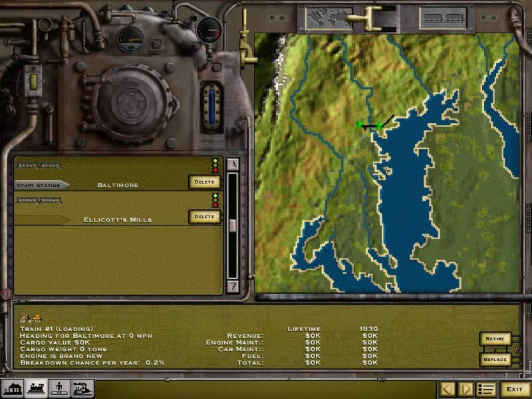This screenshot has height=399, width=532.
Task: Open the player figure icon
Action: (59, 388)
